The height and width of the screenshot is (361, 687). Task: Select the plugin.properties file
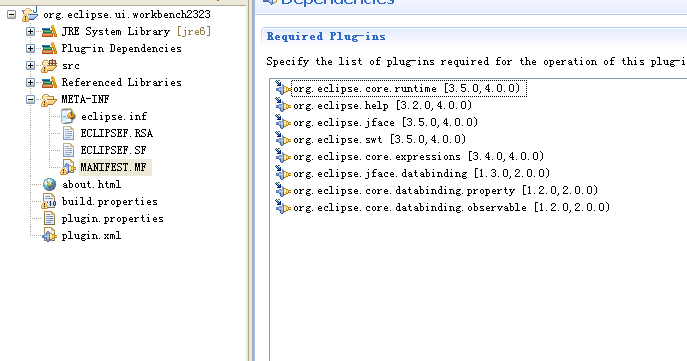(x=113, y=219)
